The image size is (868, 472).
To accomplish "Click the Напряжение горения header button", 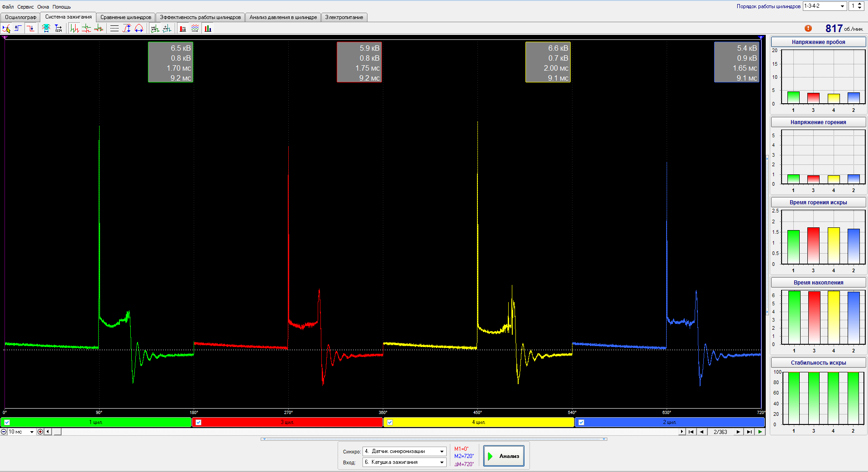I will pyautogui.click(x=818, y=122).
